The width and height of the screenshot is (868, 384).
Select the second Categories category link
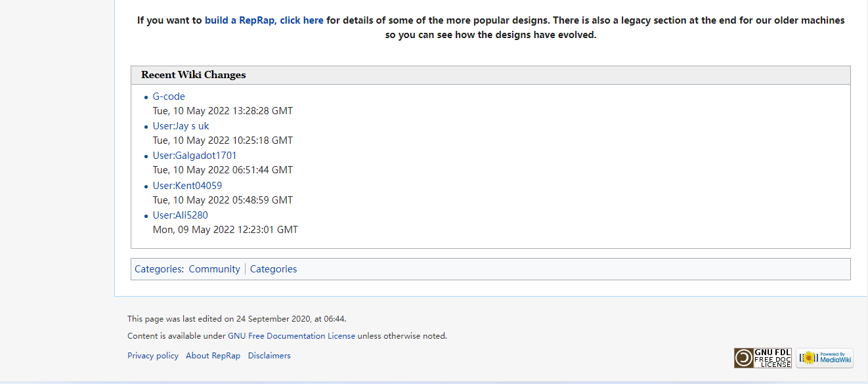273,269
